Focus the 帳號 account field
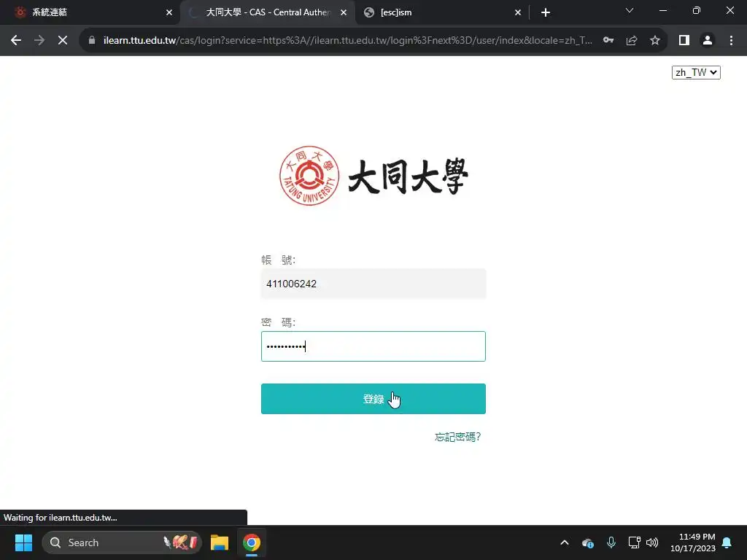This screenshot has width=747, height=560. 373,284
